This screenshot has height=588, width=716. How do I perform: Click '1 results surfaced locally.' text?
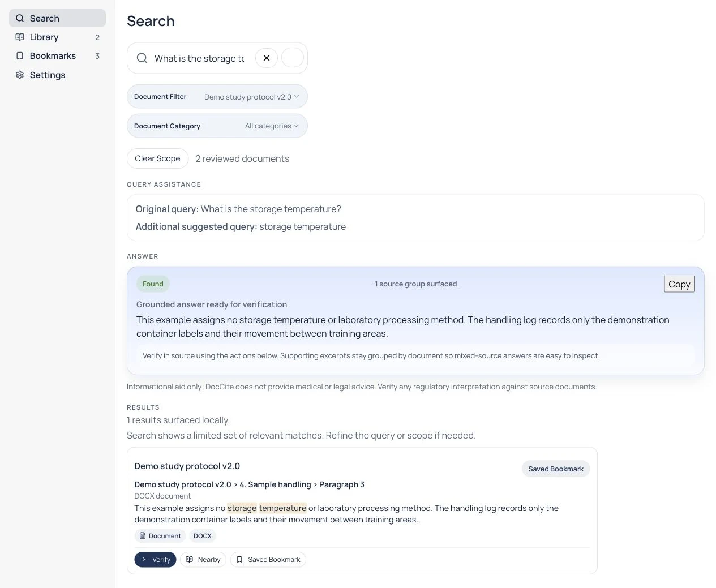[178, 420]
